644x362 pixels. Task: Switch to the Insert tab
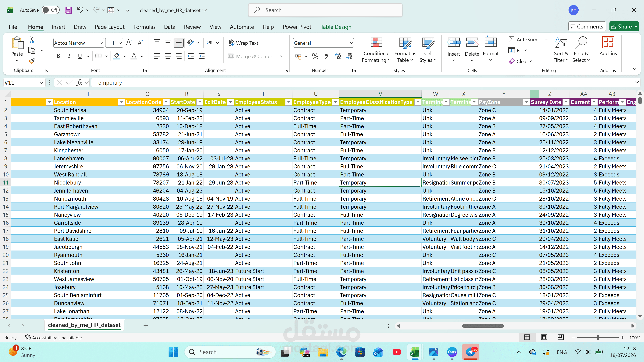(x=58, y=27)
